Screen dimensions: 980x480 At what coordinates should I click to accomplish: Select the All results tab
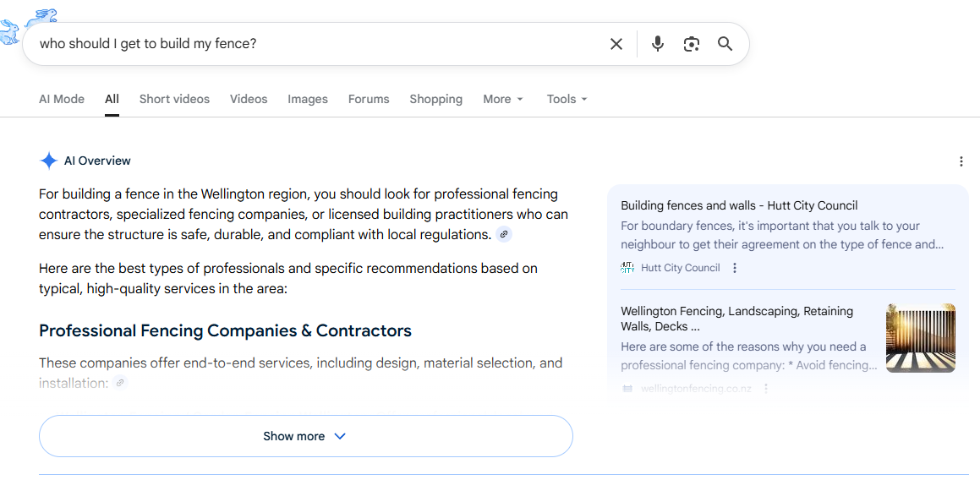112,99
